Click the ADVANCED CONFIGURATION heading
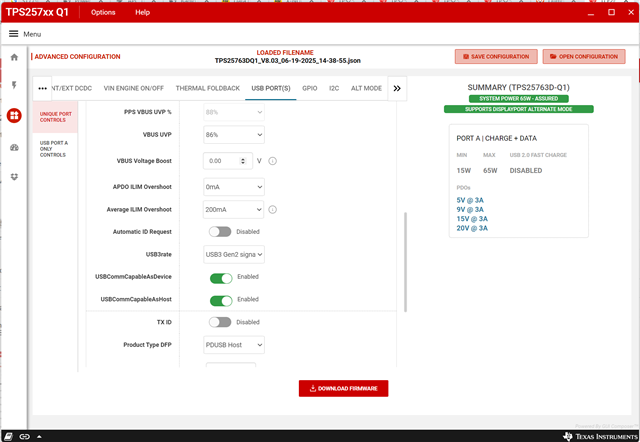 77,56
